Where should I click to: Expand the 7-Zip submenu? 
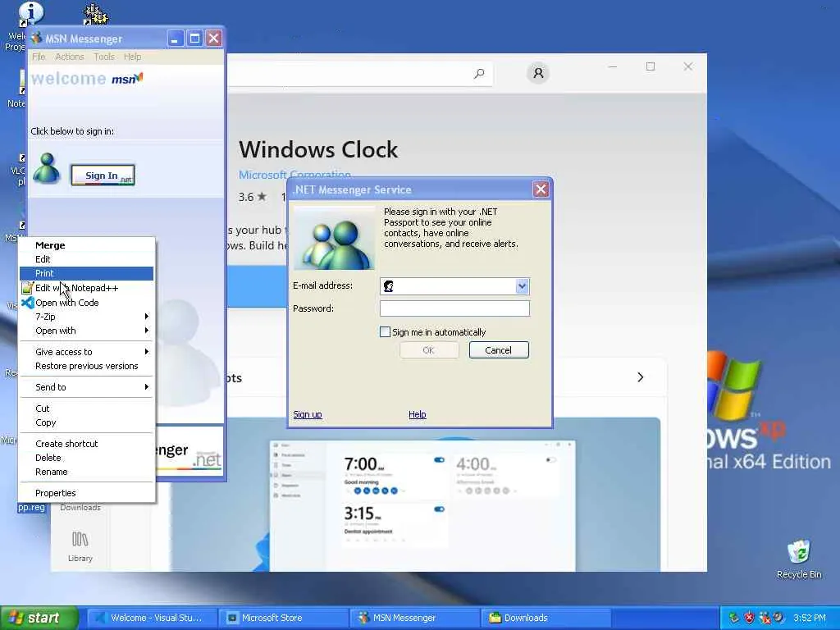(86, 317)
